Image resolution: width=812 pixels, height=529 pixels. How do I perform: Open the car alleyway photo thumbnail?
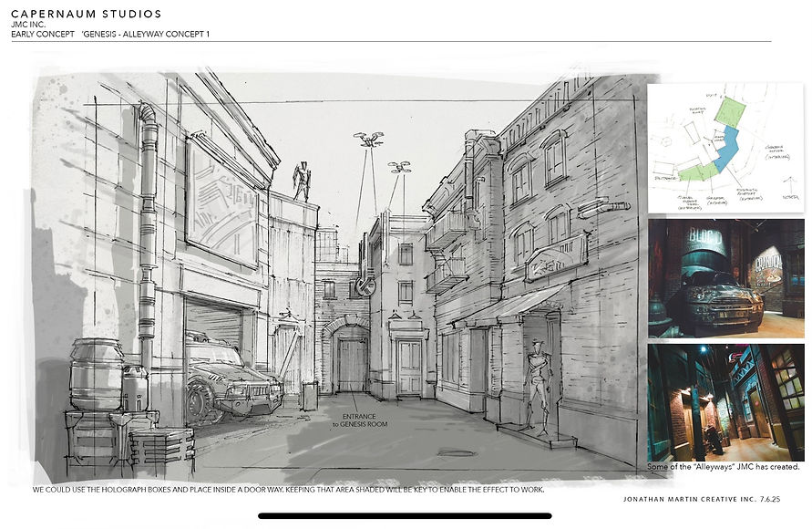click(x=726, y=279)
